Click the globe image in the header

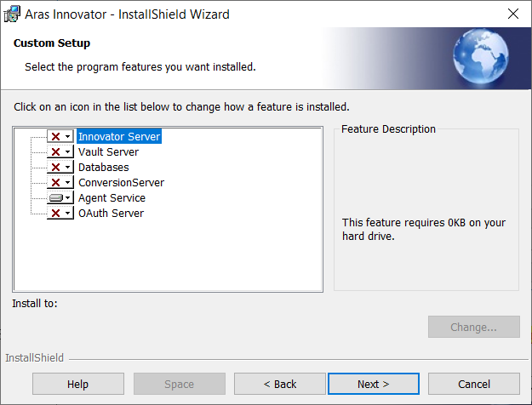coord(480,56)
